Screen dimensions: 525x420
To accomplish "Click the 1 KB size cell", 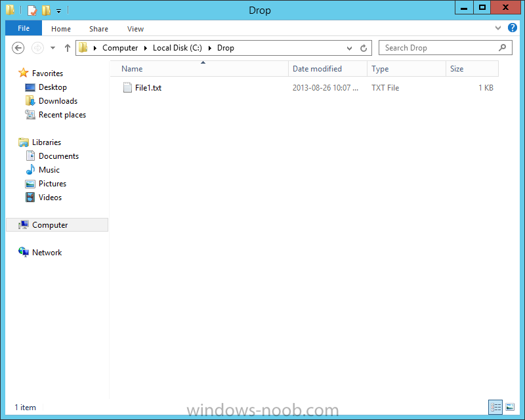I will click(486, 88).
